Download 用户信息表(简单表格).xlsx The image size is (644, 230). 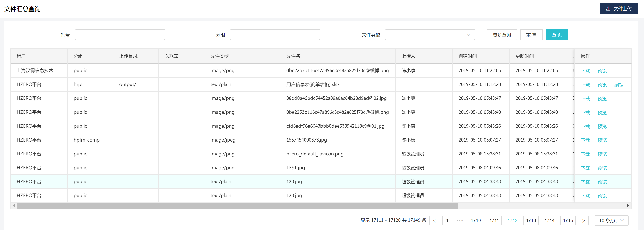(585, 85)
